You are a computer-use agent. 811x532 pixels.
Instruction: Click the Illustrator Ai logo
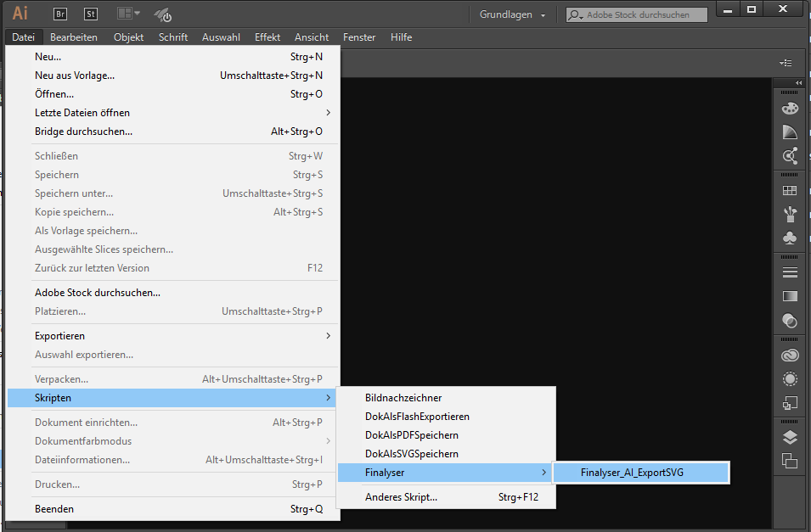pos(20,13)
